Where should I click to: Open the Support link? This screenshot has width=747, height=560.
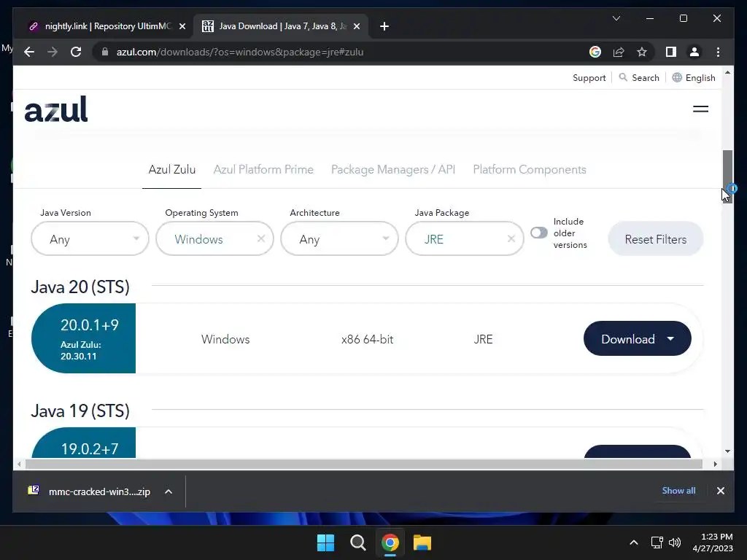click(589, 77)
